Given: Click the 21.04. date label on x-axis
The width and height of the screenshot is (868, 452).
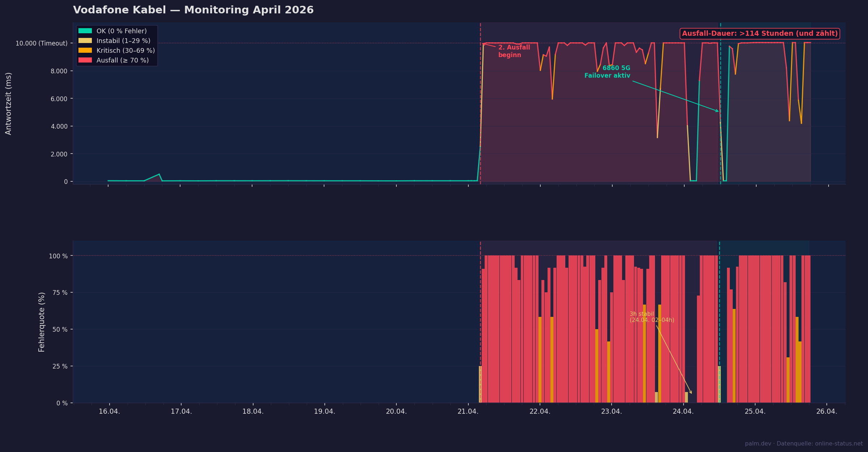Looking at the screenshot, I should point(468,412).
